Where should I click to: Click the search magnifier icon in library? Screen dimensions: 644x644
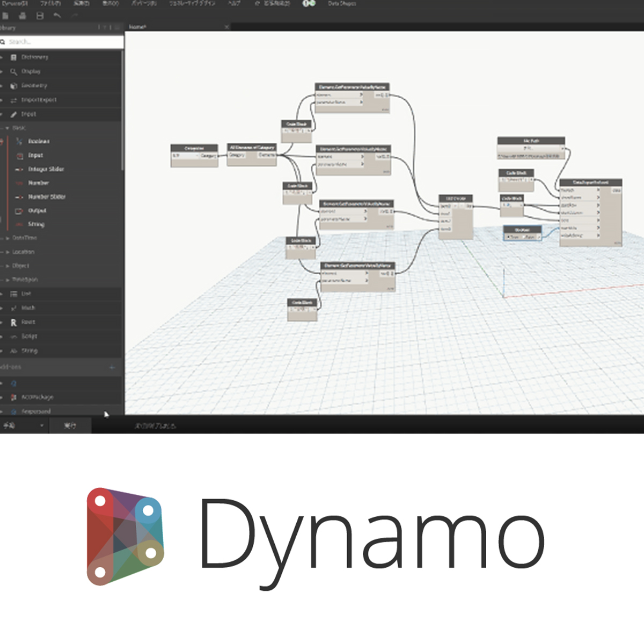coord(3,42)
